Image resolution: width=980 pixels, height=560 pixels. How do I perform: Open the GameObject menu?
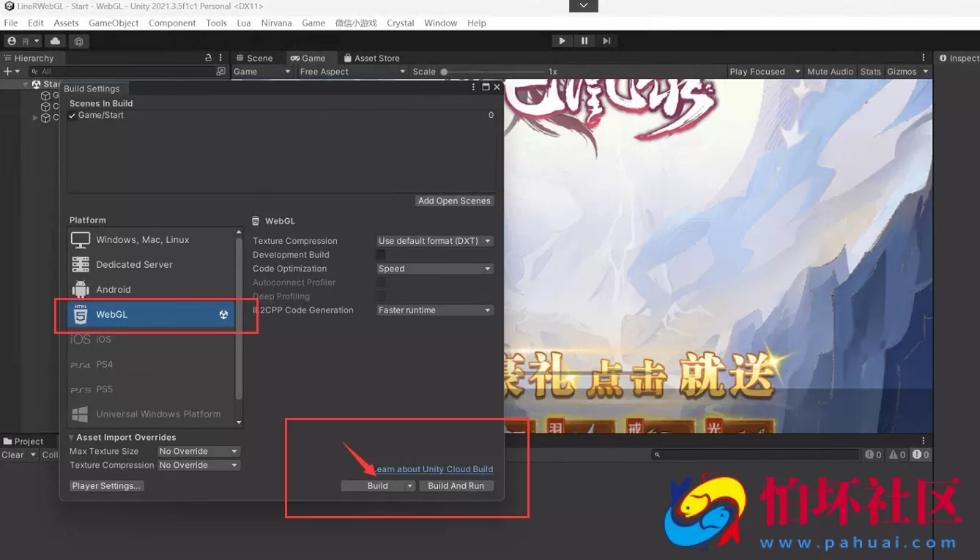[x=114, y=23]
